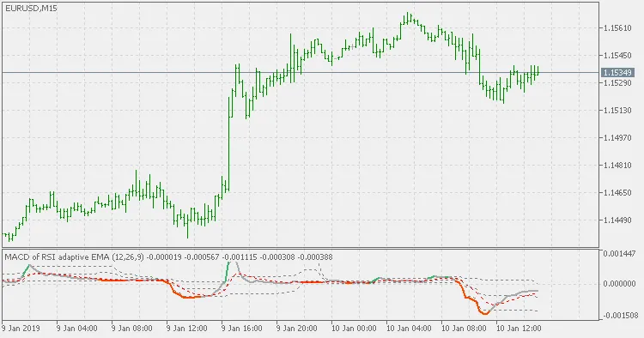Click the 10 Jan 08:00 time label

[x=464, y=329]
